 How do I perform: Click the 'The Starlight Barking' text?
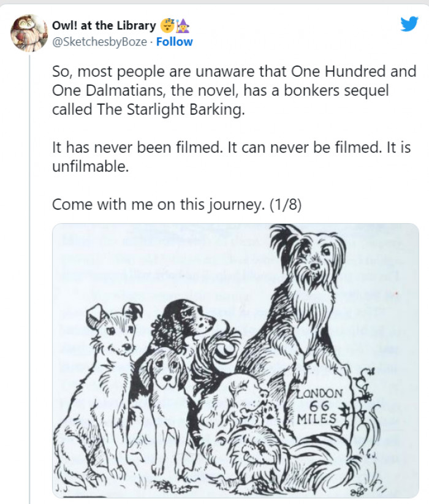click(169, 109)
